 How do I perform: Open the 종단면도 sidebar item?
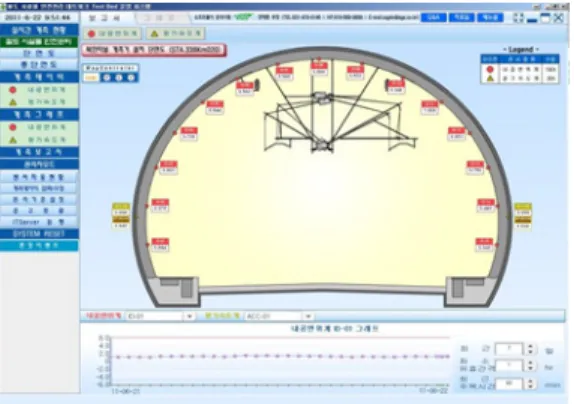pyautogui.click(x=39, y=65)
